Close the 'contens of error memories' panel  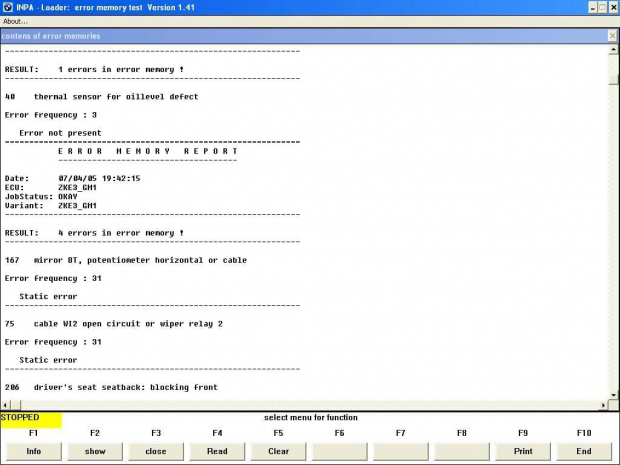[612, 36]
